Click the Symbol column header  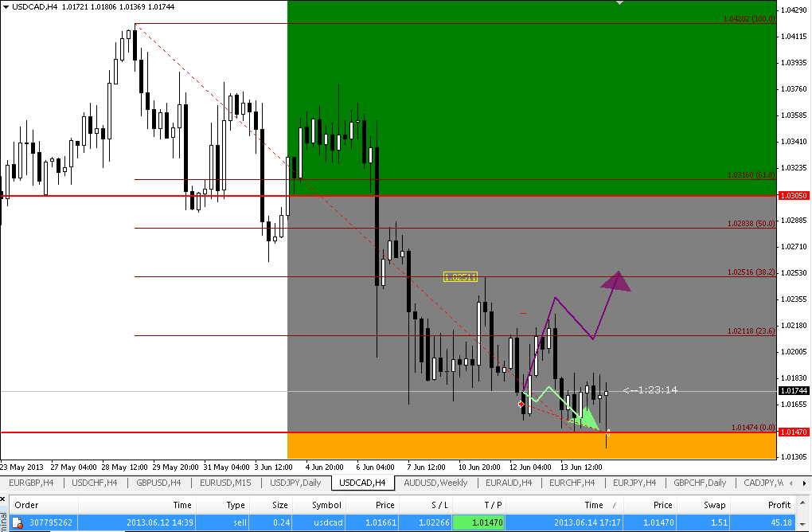tap(326, 505)
